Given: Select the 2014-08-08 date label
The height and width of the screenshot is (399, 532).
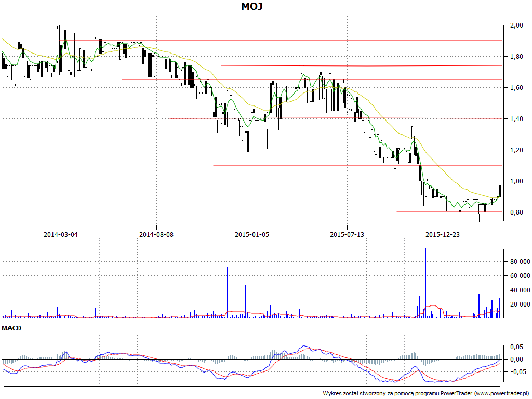Looking at the screenshot, I should click(x=156, y=234).
